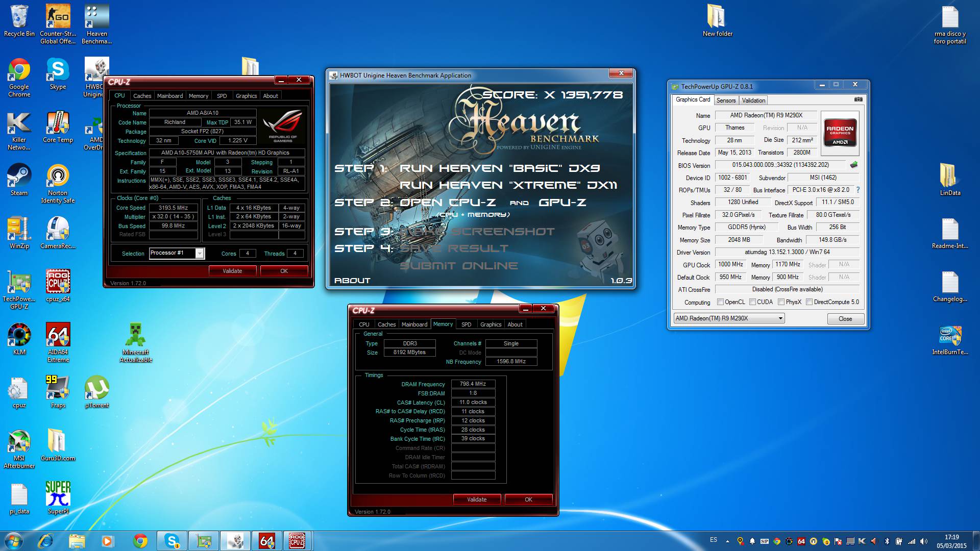
Task: Click GPU-Z screenshot camera icon
Action: click(859, 99)
